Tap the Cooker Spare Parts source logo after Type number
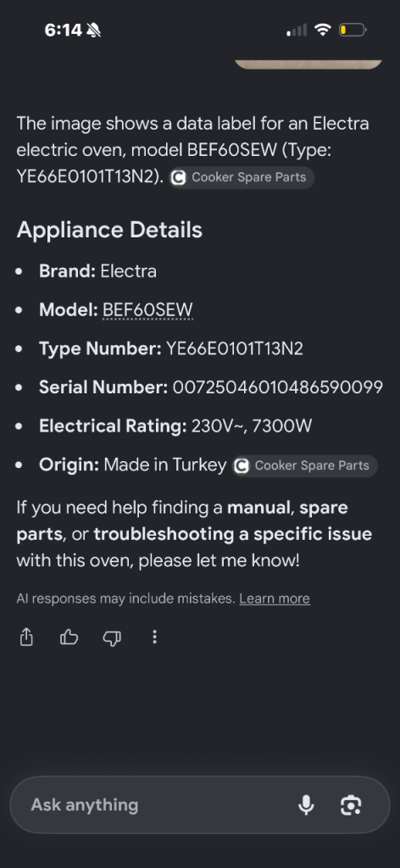The image size is (400, 868). [178, 178]
